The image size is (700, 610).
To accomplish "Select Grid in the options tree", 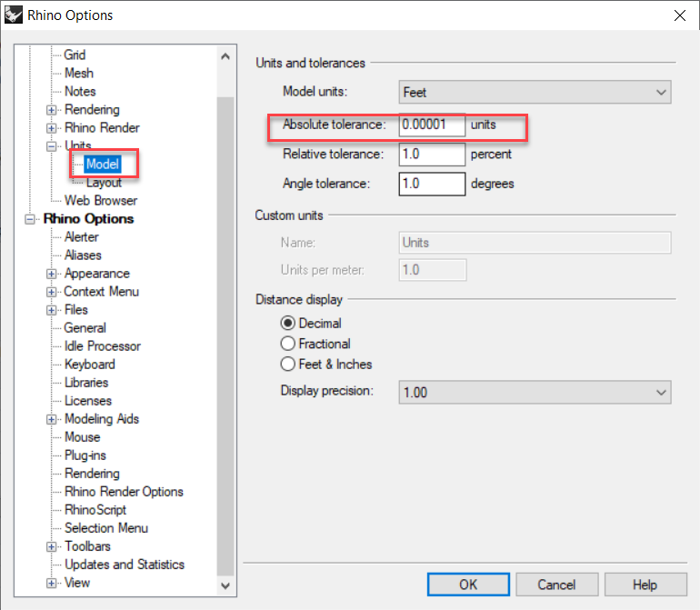I will 75,55.
